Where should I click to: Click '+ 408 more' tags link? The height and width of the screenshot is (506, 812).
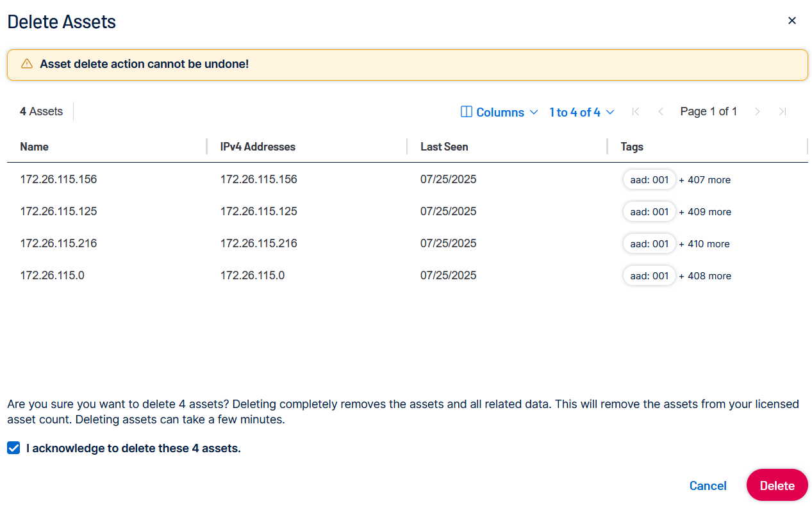705,276
